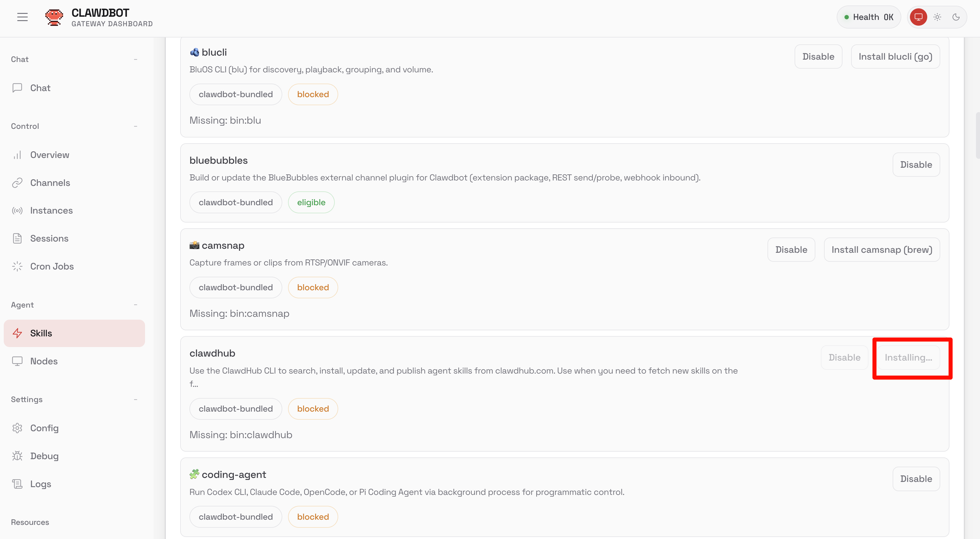Install blucli (go) skill

tap(895, 57)
